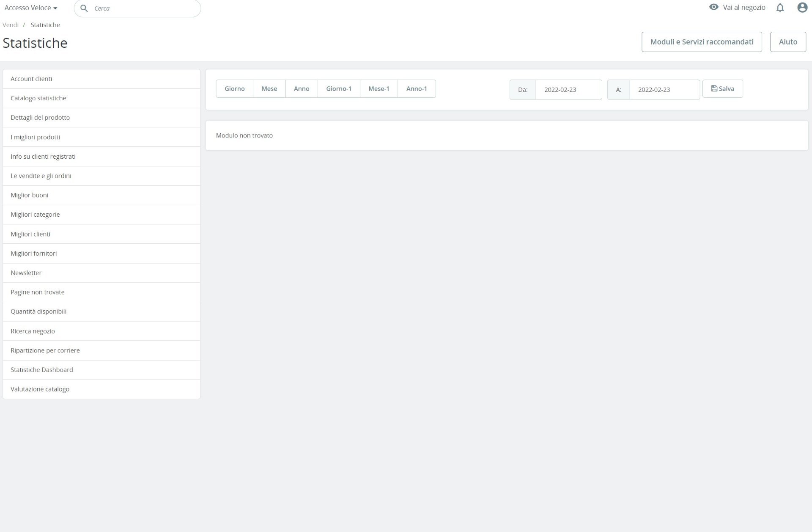Follow the Vendi breadcrumb link
The height and width of the screenshot is (532, 812).
click(11, 25)
